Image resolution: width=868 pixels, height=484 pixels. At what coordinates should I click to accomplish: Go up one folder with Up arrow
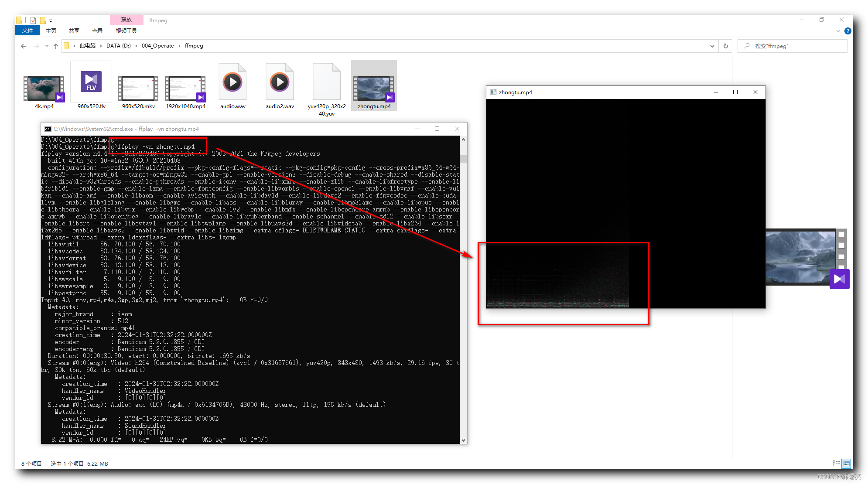pos(56,46)
